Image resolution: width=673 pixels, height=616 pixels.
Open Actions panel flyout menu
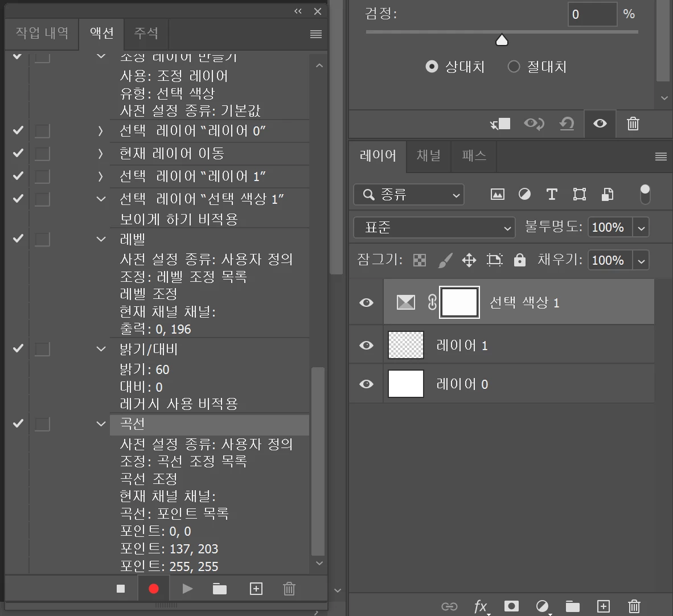pyautogui.click(x=316, y=34)
